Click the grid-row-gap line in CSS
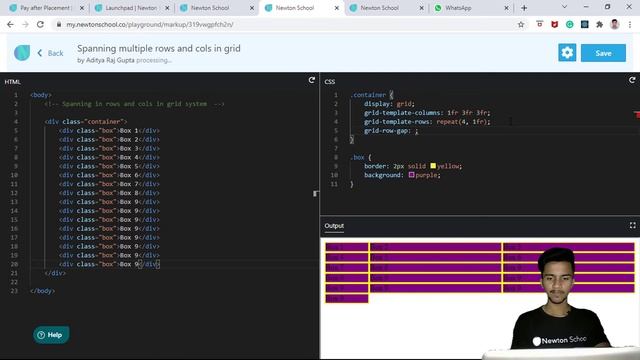This screenshot has width=640, height=360. click(391, 131)
